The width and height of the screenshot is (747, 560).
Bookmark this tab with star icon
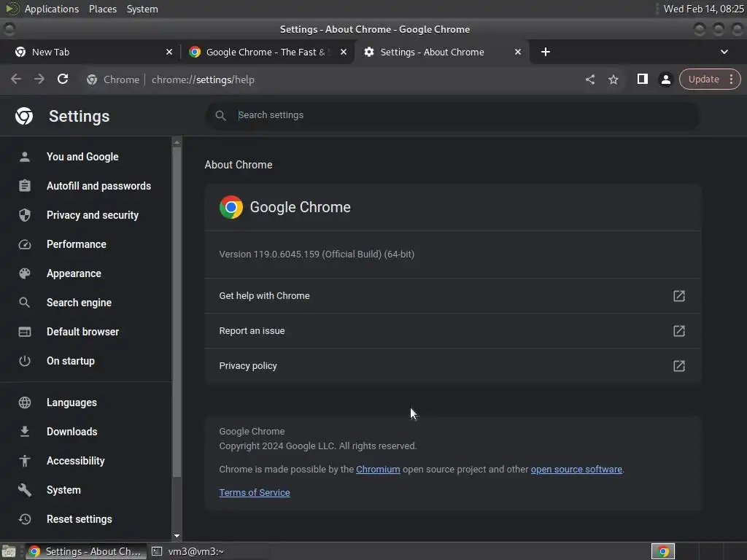coord(614,79)
